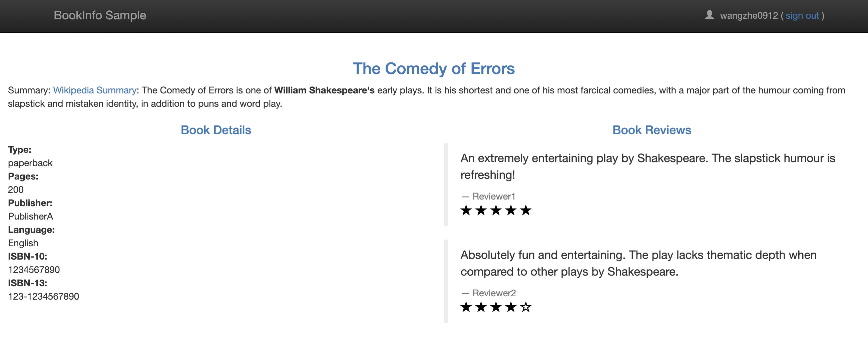This screenshot has width=868, height=341.
Task: Click The Comedy of Errors heading
Action: point(434,69)
